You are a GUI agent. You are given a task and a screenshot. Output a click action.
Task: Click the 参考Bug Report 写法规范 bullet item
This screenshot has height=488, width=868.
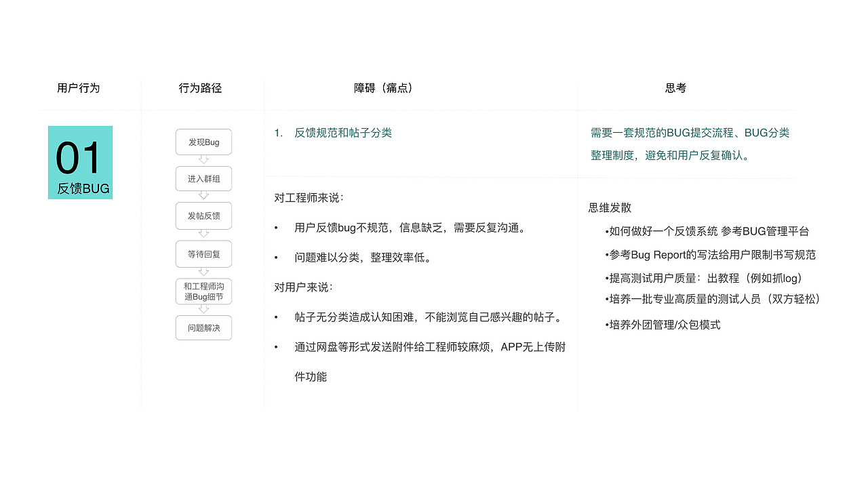pos(709,255)
